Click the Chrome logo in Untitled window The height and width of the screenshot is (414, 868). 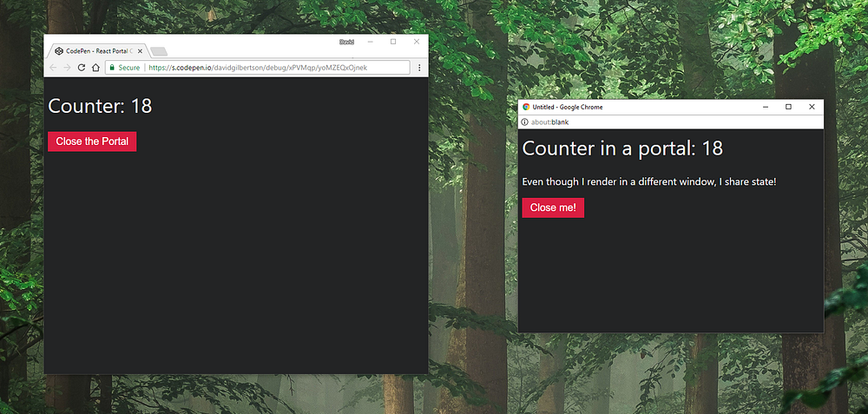pyautogui.click(x=526, y=107)
